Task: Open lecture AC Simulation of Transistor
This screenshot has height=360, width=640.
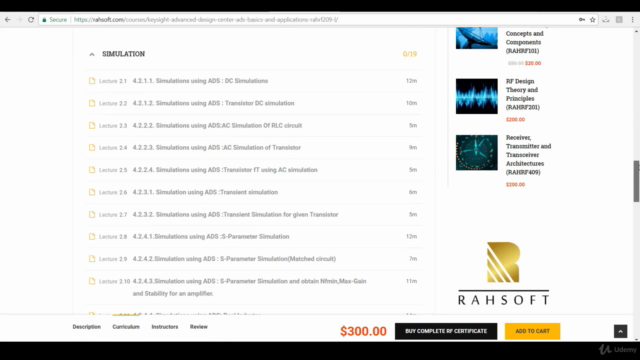Action: point(217,147)
